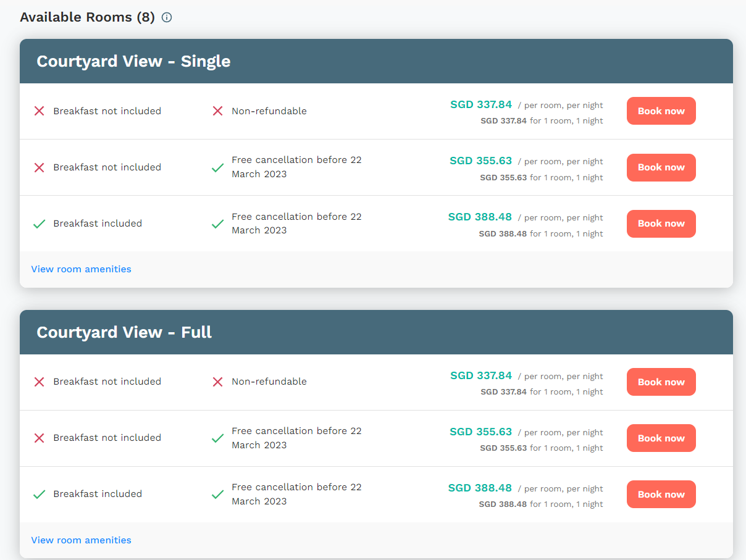Book Courtyard Full with breakfast at SGD 388.48

(x=661, y=494)
